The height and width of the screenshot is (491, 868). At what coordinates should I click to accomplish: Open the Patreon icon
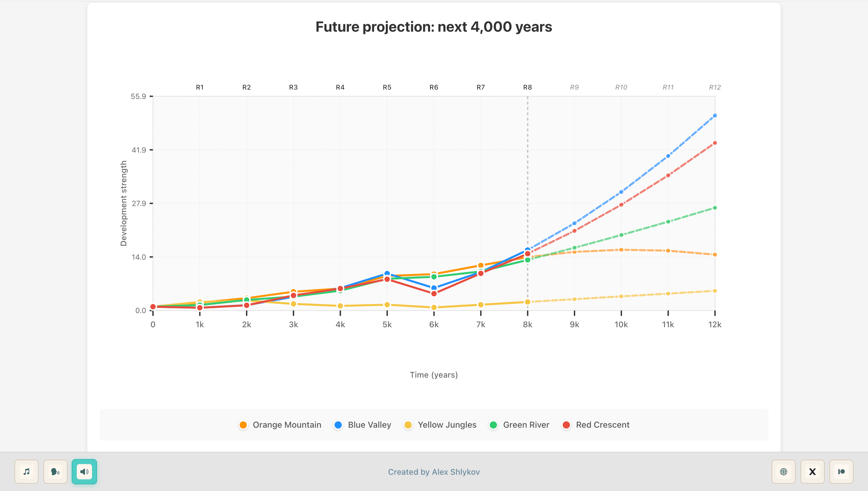tap(841, 471)
